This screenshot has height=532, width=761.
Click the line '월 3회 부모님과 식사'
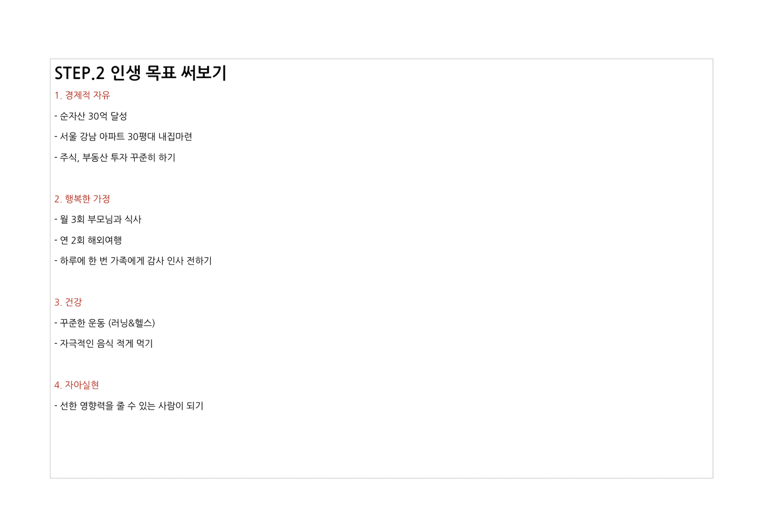(98, 219)
